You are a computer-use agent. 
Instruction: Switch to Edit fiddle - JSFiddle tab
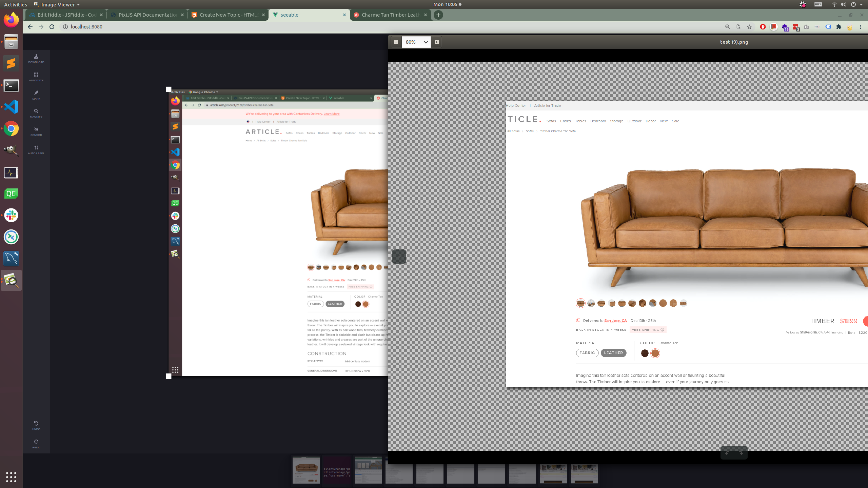tap(66, 15)
